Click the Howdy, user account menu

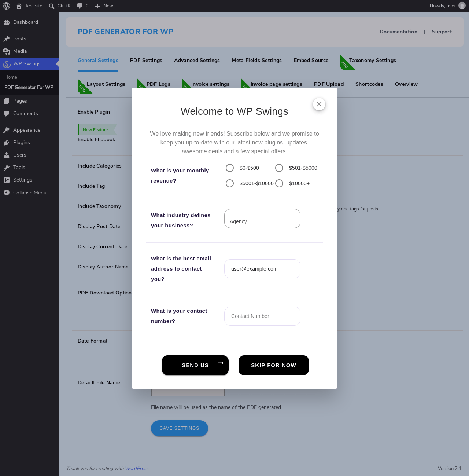(x=447, y=6)
